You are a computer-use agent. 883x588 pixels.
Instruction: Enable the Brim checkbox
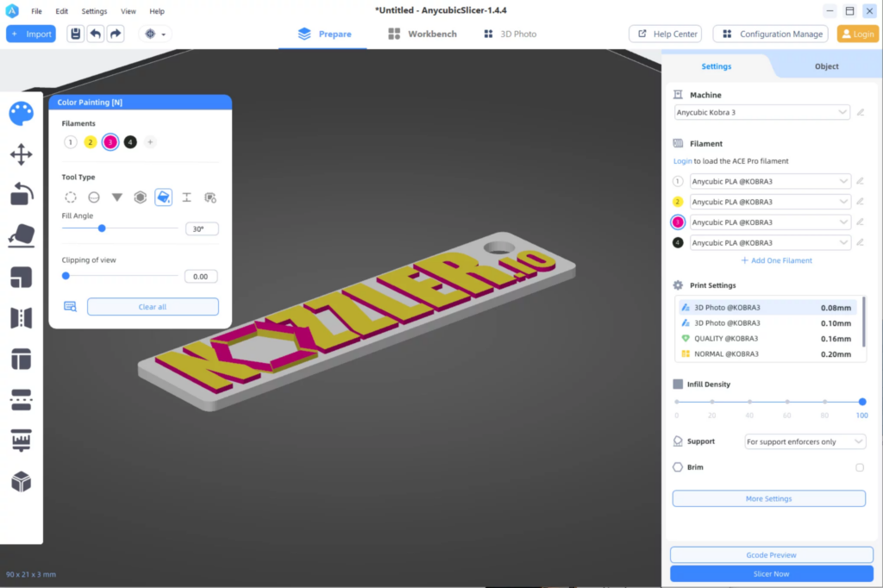pyautogui.click(x=860, y=467)
